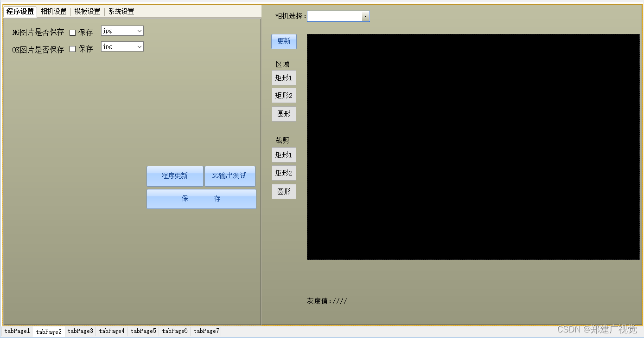
Task: Switch to tabPage1 at the bottom
Action: (17, 331)
